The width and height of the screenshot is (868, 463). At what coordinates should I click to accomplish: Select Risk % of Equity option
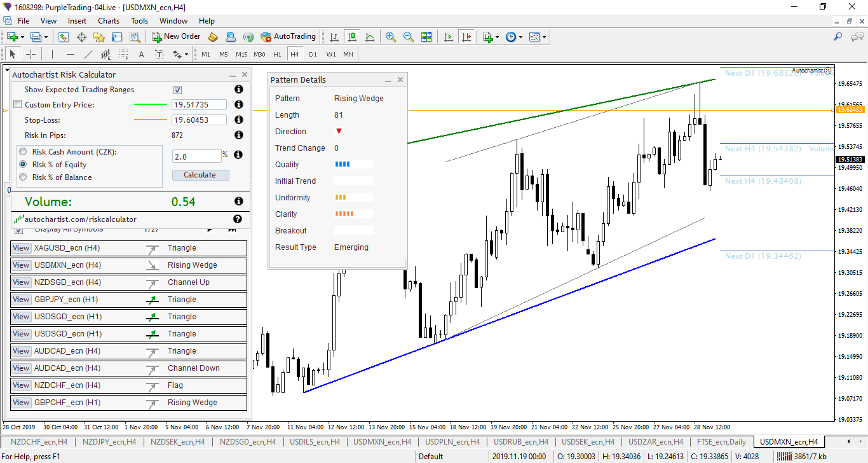click(24, 165)
